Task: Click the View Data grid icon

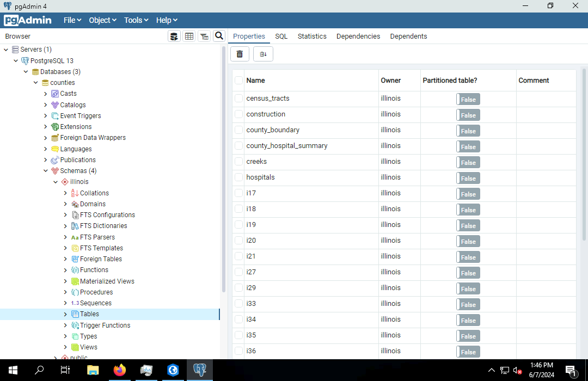Action: coord(189,36)
